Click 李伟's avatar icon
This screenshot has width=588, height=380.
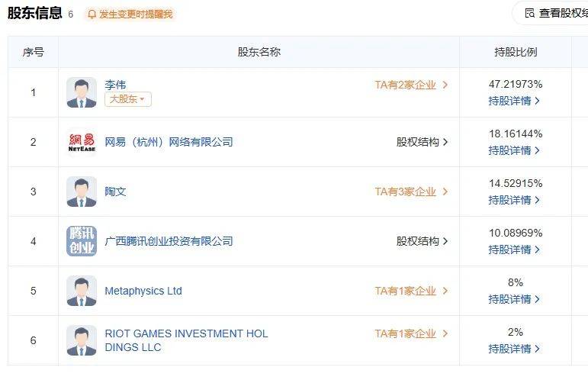82,92
